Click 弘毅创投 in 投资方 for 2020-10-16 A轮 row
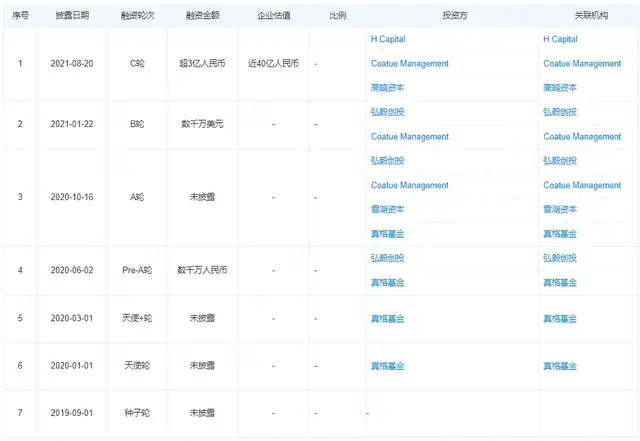 tap(387, 161)
